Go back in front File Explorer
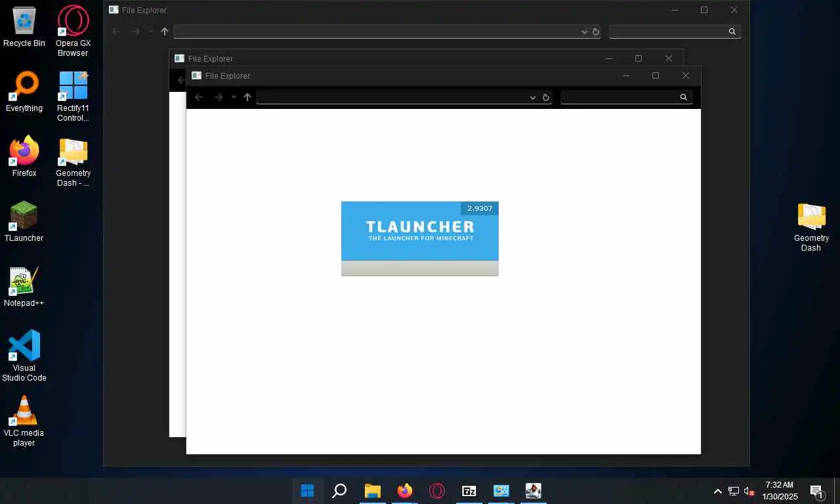The image size is (840, 504). tap(199, 97)
